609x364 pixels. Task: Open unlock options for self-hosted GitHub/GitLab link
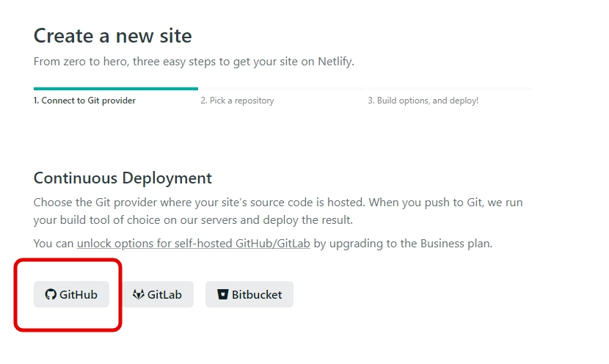pyautogui.click(x=194, y=244)
